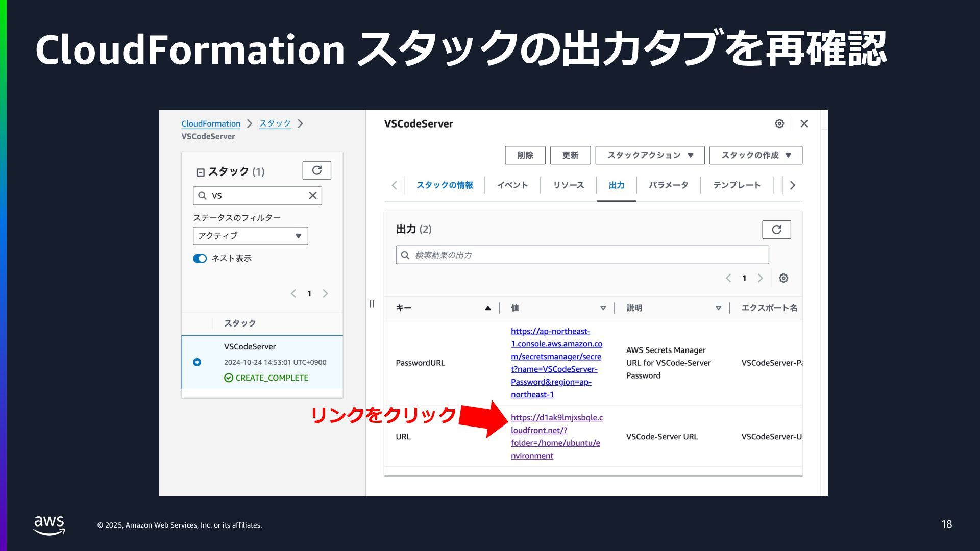Click the cloudfront VSCode-Server URL link
980x551 pixels.
coord(556,436)
